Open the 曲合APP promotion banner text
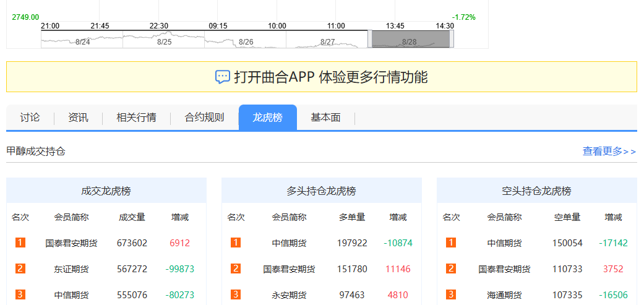The image size is (644, 305). [x=330, y=77]
